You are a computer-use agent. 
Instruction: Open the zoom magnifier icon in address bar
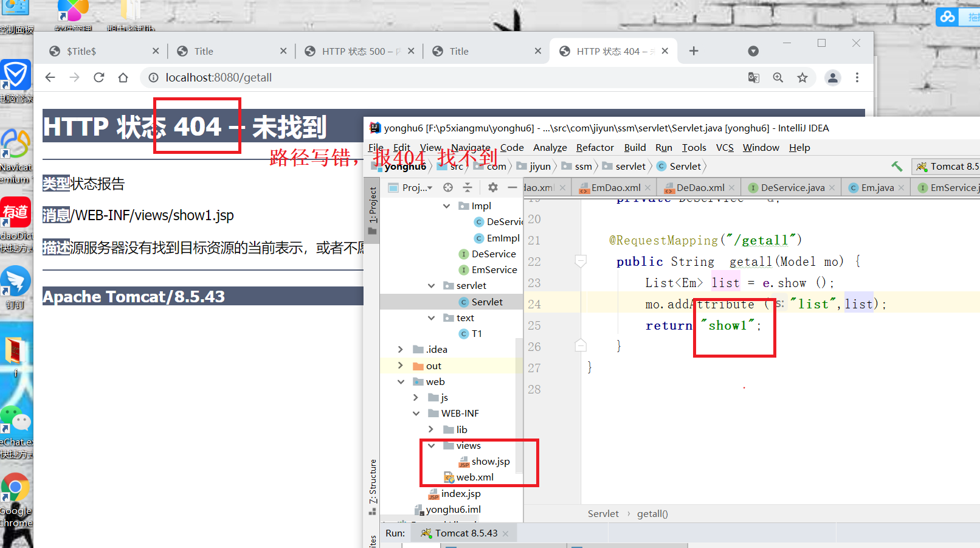point(778,77)
